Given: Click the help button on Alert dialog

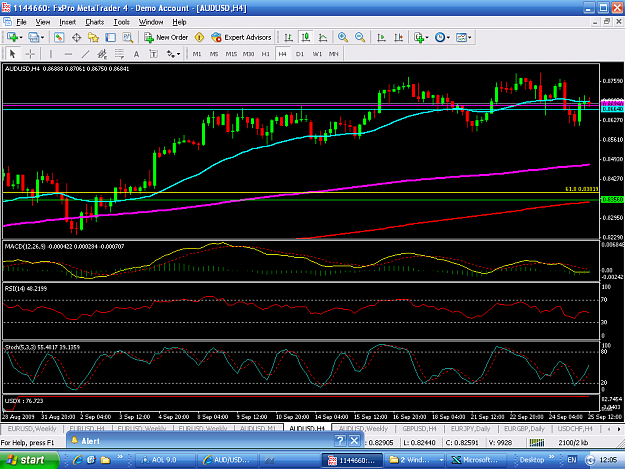Looking at the screenshot, I should [340, 440].
